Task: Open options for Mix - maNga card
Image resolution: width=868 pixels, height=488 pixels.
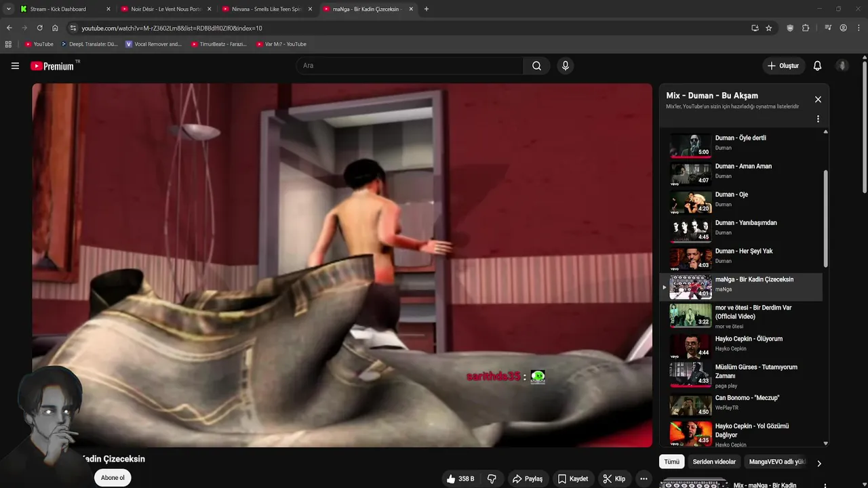Action: coord(825,485)
